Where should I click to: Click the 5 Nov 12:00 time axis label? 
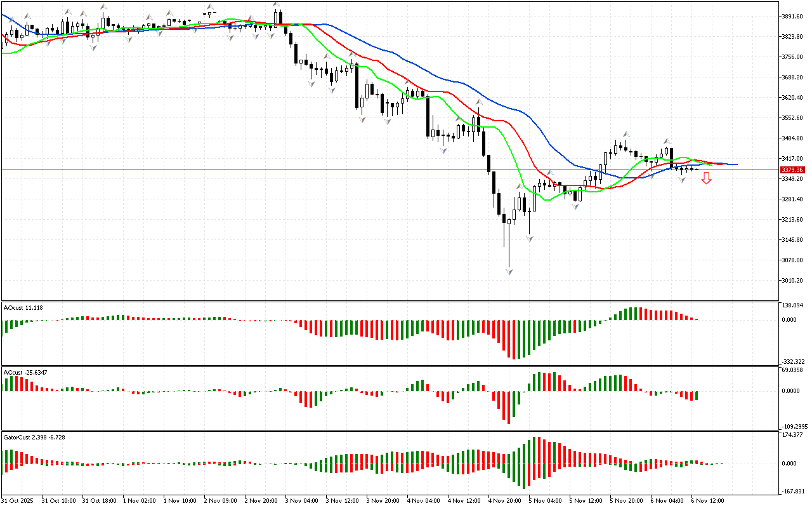[585, 501]
